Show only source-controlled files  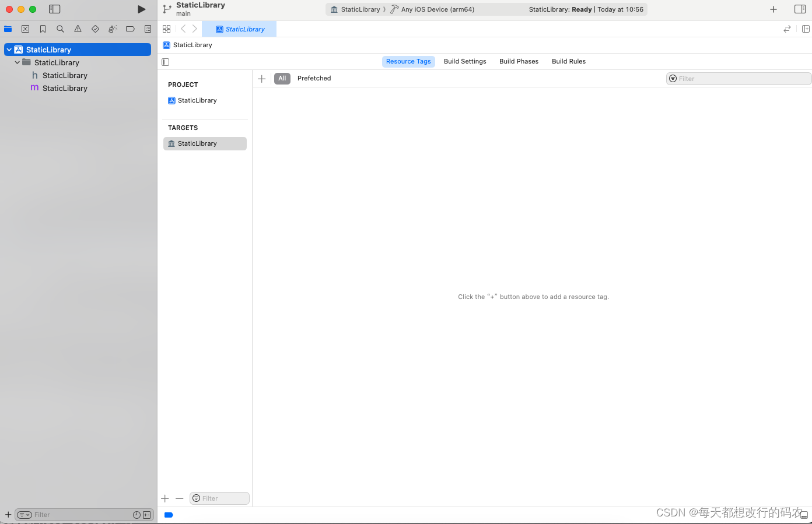point(146,515)
